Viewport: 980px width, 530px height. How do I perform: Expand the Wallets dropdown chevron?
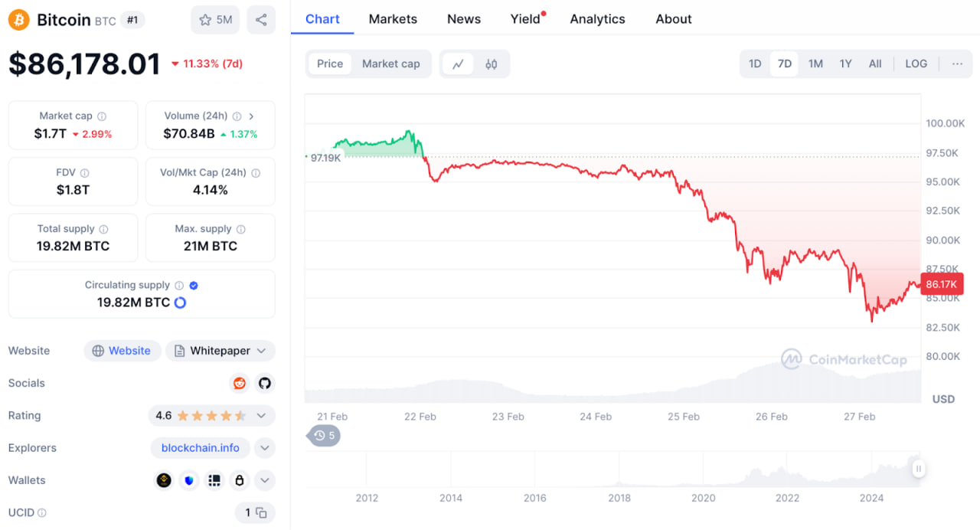click(x=264, y=480)
